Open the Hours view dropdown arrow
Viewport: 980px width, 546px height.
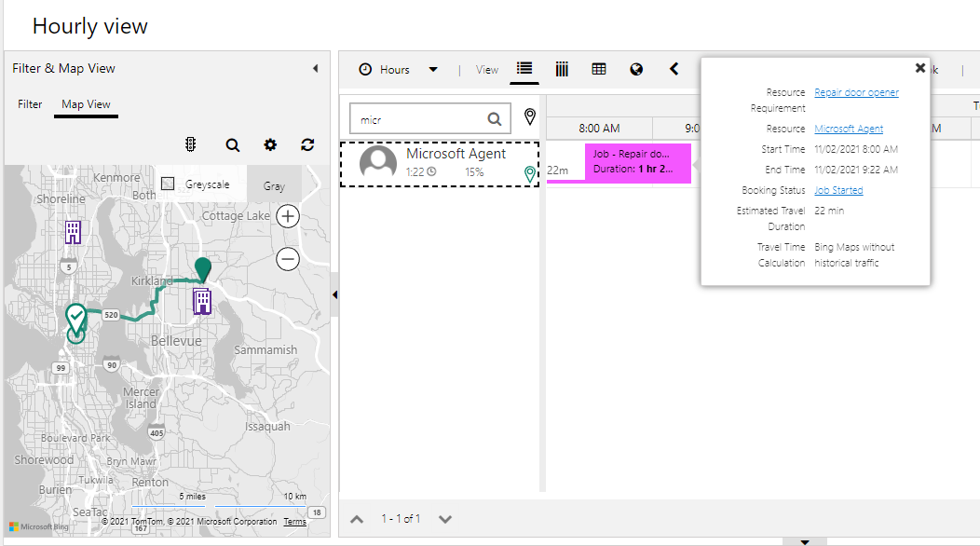(433, 70)
